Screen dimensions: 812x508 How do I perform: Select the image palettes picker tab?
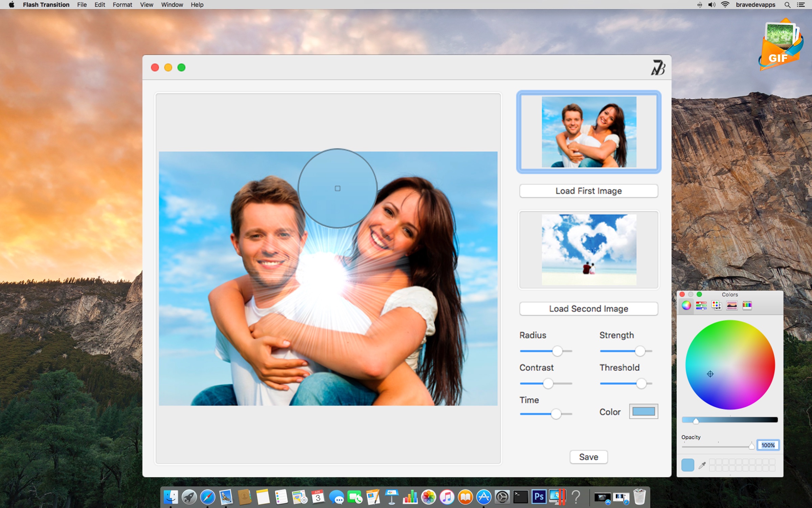point(731,305)
